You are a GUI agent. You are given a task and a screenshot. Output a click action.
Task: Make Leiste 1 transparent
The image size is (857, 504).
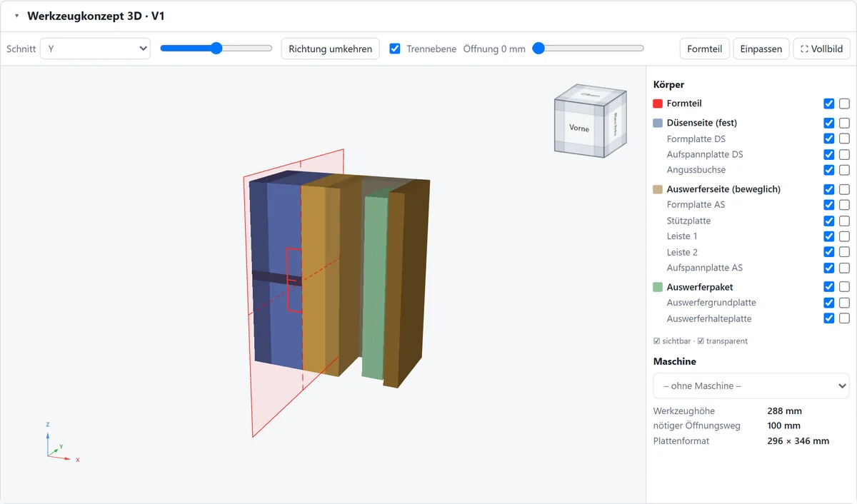[x=844, y=236]
